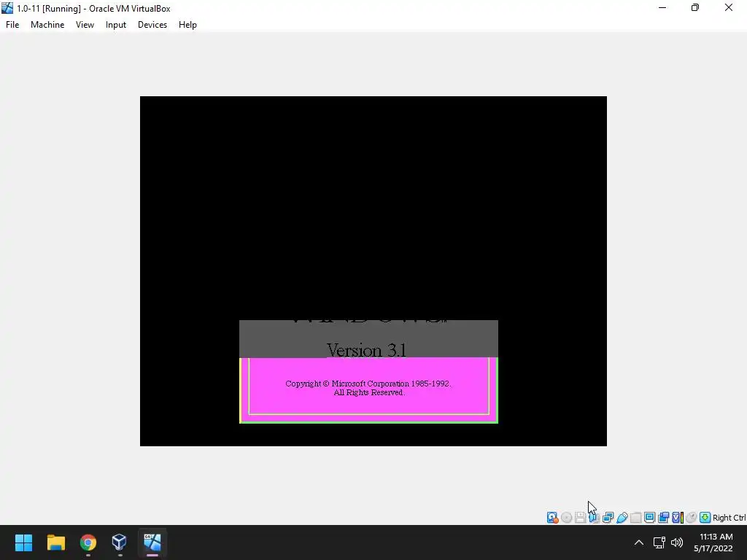Open the network tray icon
747x560 pixels.
click(x=659, y=542)
